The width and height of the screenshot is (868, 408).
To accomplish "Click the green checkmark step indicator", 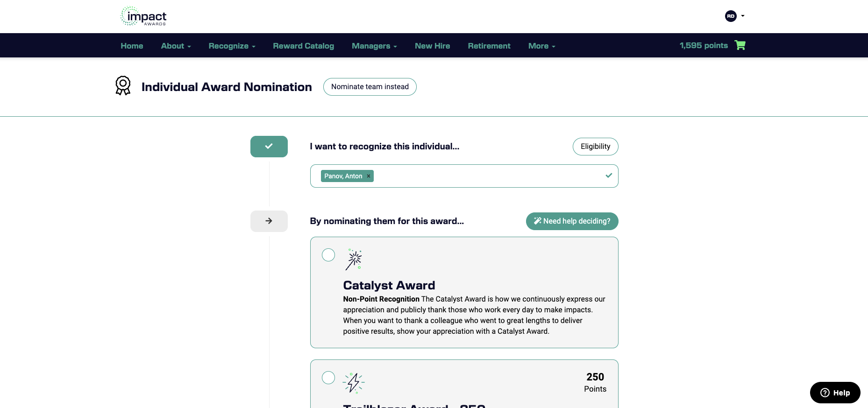I will coord(269,147).
